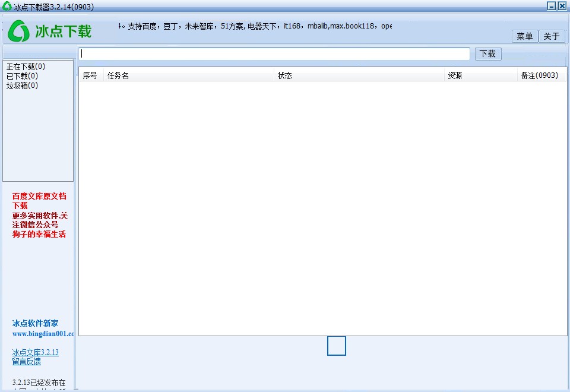Click the 留言反馈 feedback link
Screen dimensions: 570x392
tap(27, 361)
